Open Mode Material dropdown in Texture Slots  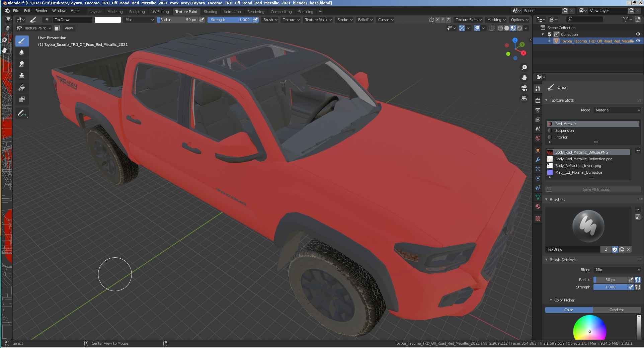coord(617,110)
